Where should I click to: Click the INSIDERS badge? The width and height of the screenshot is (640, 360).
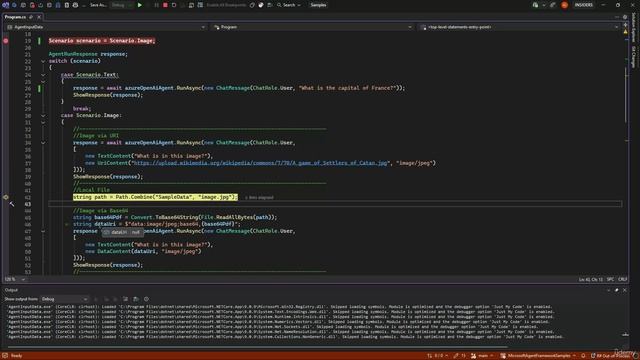point(583,5)
